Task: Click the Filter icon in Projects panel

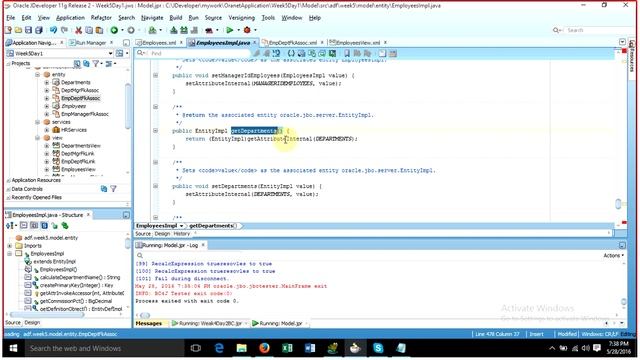Action: (96, 64)
